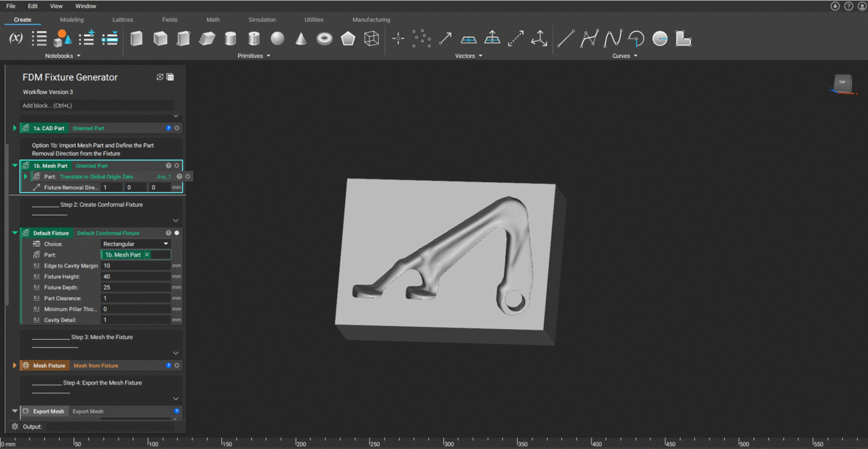The width and height of the screenshot is (868, 449).
Task: Select the slanted block primitive
Action: (x=208, y=38)
